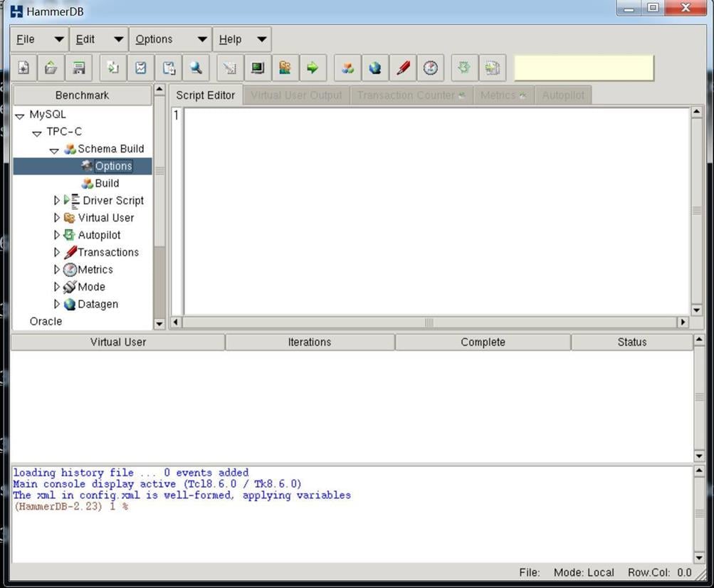Expand the Virtual User tree node
Image resolution: width=714 pixels, height=588 pixels.
pyautogui.click(x=58, y=218)
